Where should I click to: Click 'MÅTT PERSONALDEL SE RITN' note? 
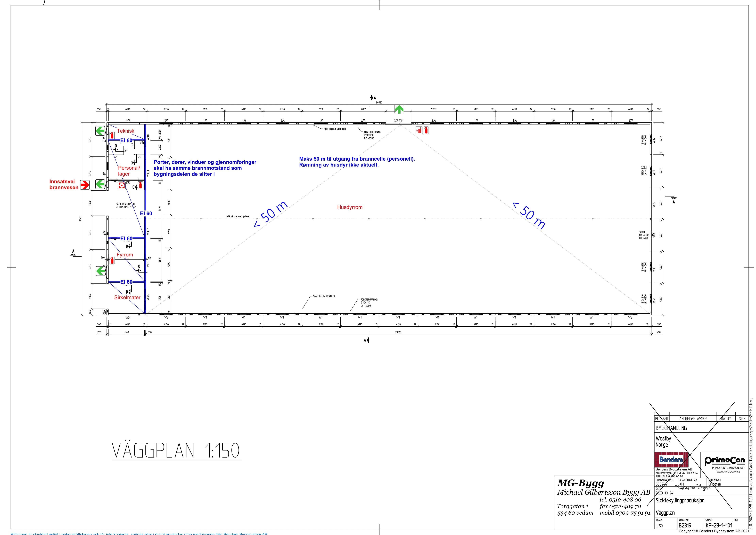tap(125, 206)
